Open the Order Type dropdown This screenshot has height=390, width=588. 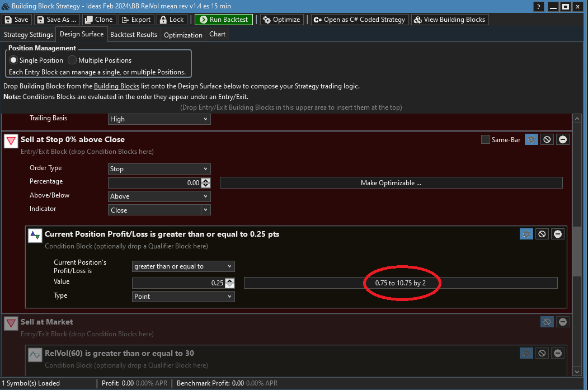(159, 169)
